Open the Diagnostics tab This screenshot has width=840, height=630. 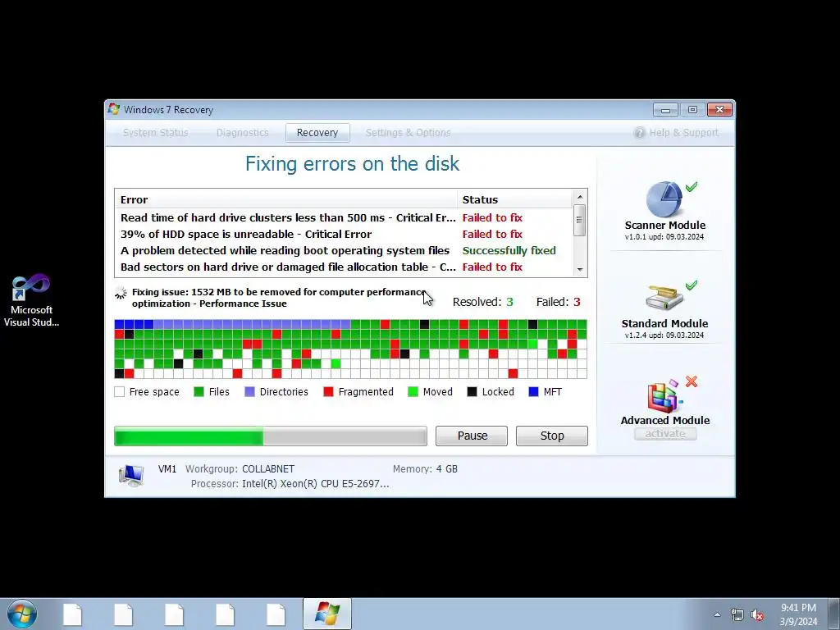[243, 133]
